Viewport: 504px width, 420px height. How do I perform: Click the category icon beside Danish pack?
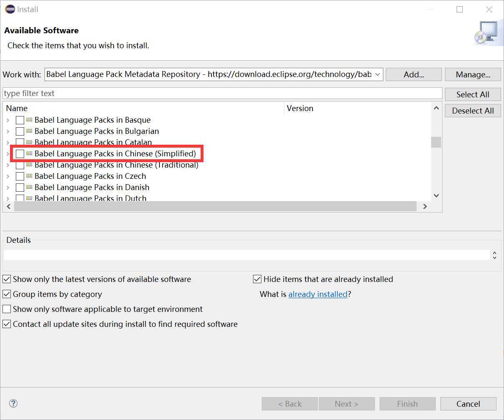pyautogui.click(x=29, y=187)
